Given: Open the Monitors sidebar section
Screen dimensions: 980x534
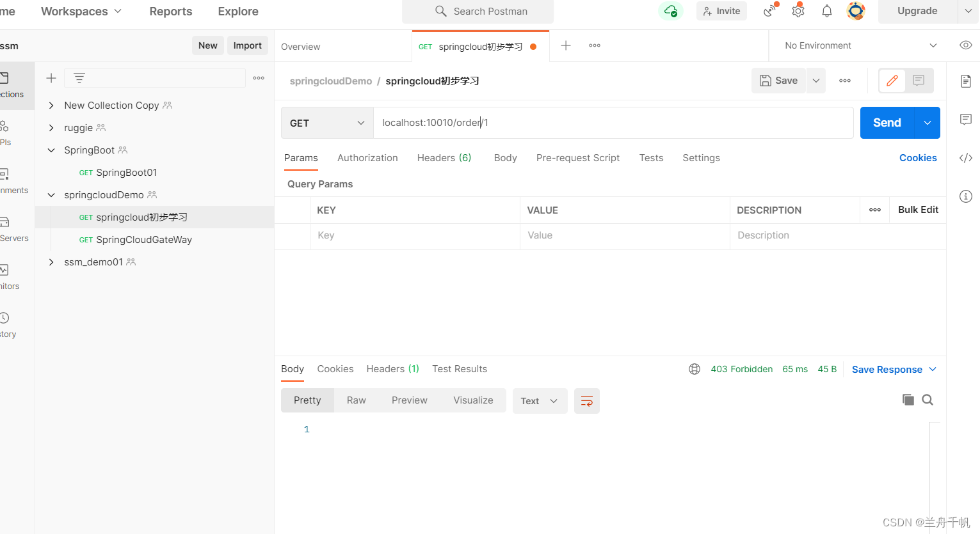Looking at the screenshot, I should pyautogui.click(x=9, y=278).
